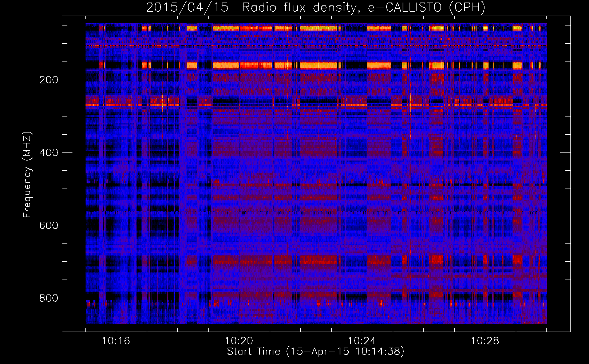Click the 200 frequency tick label
The image size is (589, 364).
(49, 80)
